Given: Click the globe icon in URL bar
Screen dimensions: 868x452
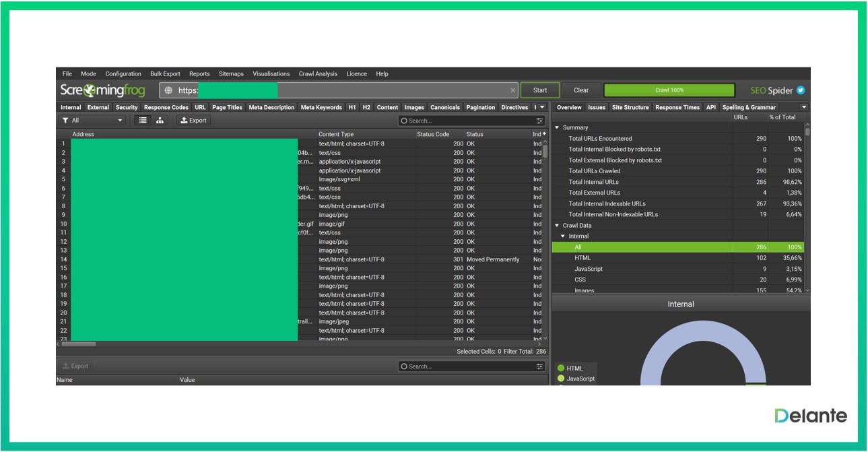Looking at the screenshot, I should pos(168,90).
